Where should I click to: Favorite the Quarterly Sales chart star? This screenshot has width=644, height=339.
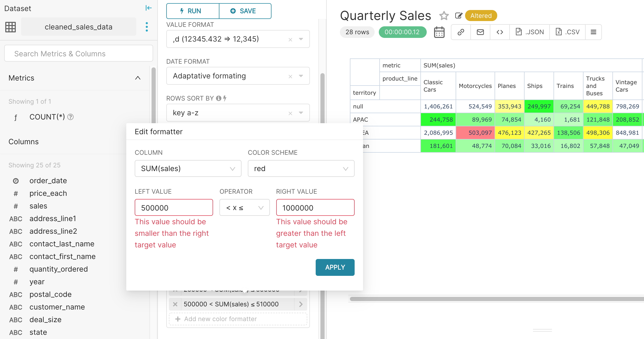pyautogui.click(x=444, y=16)
